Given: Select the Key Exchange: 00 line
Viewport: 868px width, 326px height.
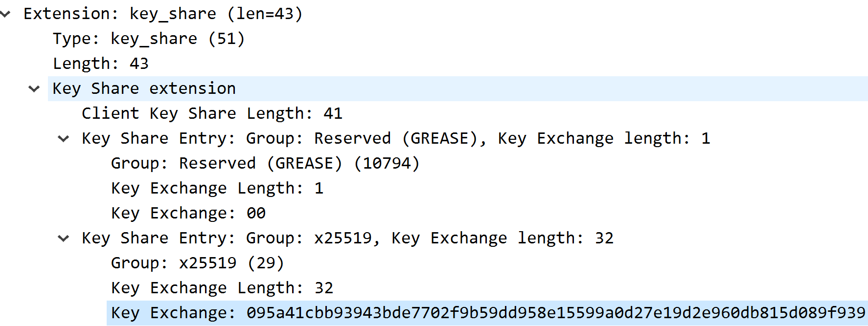Looking at the screenshot, I should point(188,213).
